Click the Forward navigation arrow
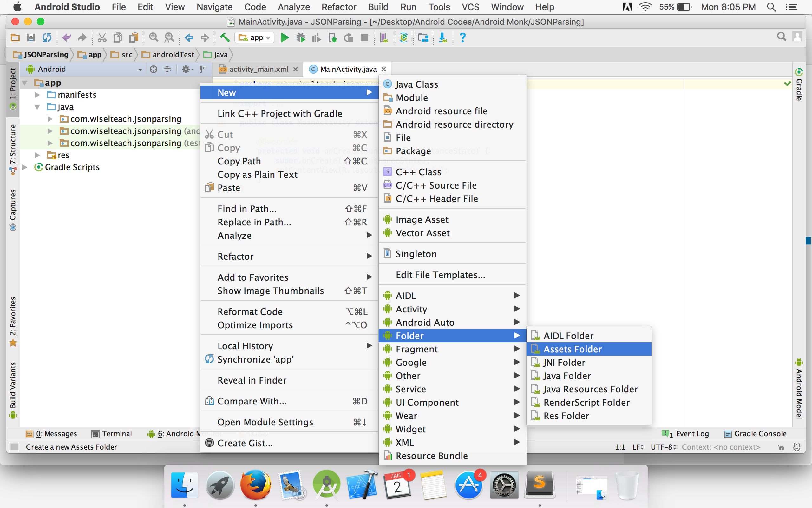The width and height of the screenshot is (812, 508). pyautogui.click(x=205, y=38)
